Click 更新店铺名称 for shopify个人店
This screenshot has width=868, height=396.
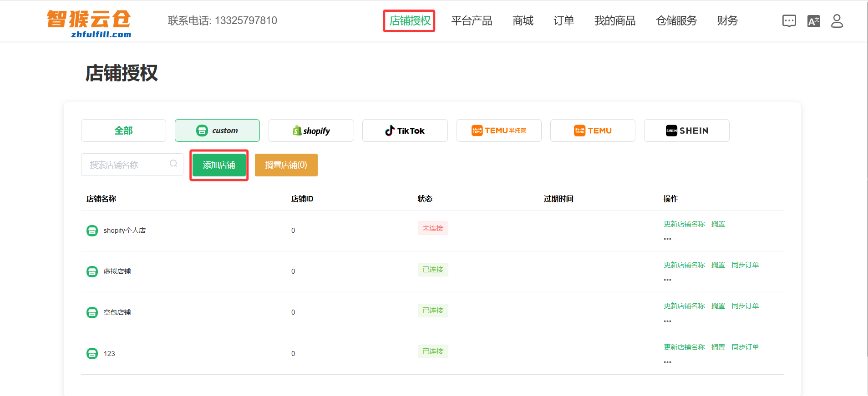point(684,224)
